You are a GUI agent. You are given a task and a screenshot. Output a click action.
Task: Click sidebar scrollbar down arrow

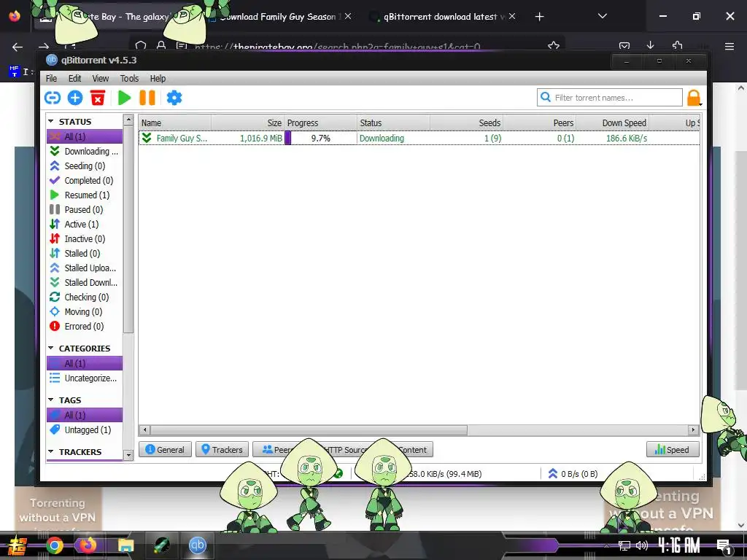(x=128, y=455)
